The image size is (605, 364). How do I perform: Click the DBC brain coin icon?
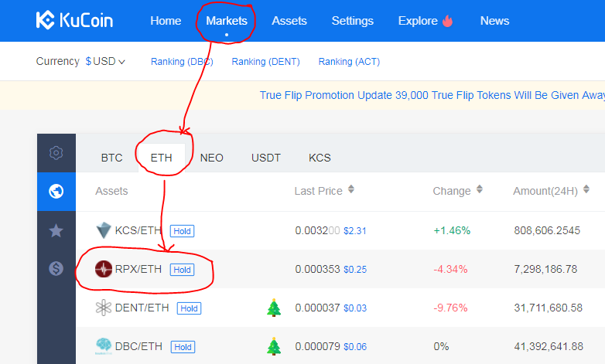coord(104,346)
